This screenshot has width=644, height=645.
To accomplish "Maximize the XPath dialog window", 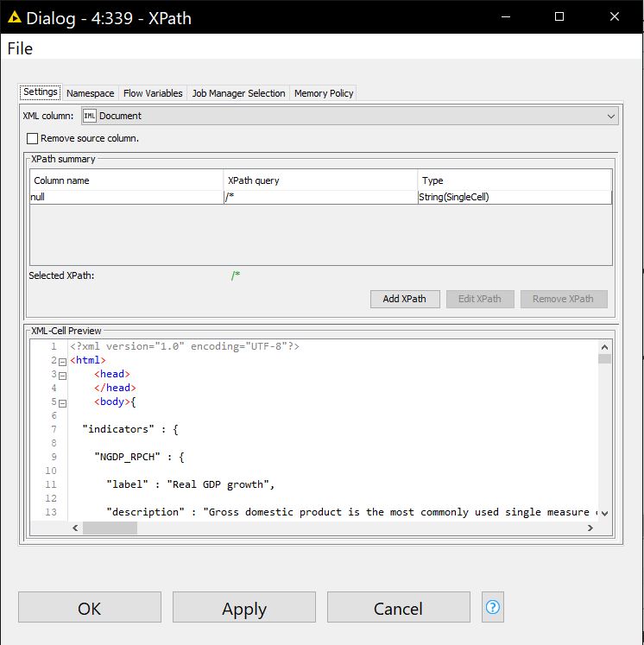I will tap(559, 17).
